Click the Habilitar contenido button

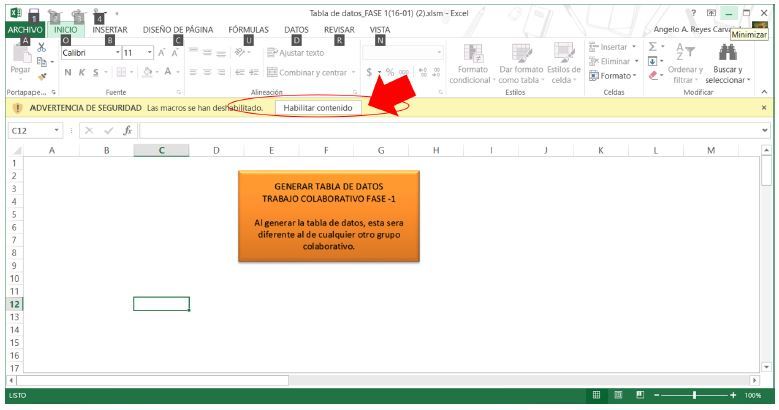click(318, 108)
